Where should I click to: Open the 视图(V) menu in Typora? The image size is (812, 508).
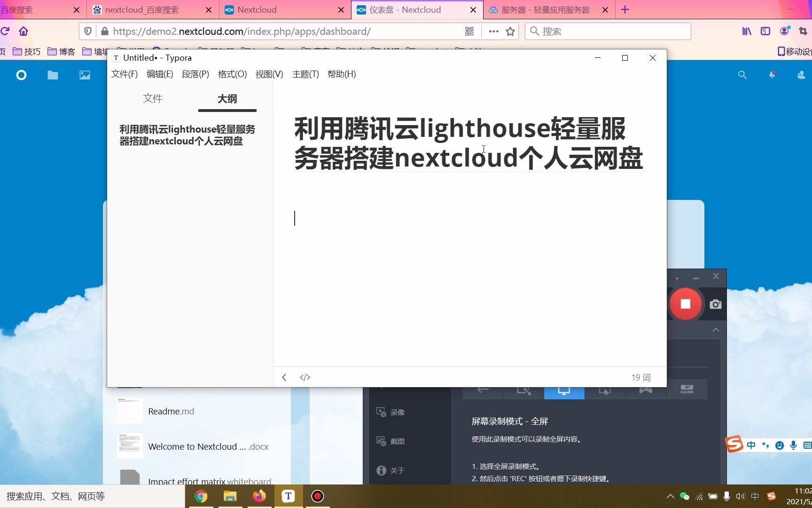click(269, 74)
